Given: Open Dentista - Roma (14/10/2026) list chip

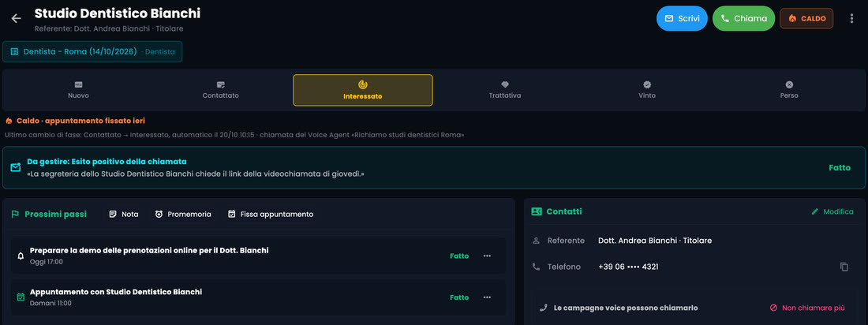Looking at the screenshot, I should (x=92, y=51).
